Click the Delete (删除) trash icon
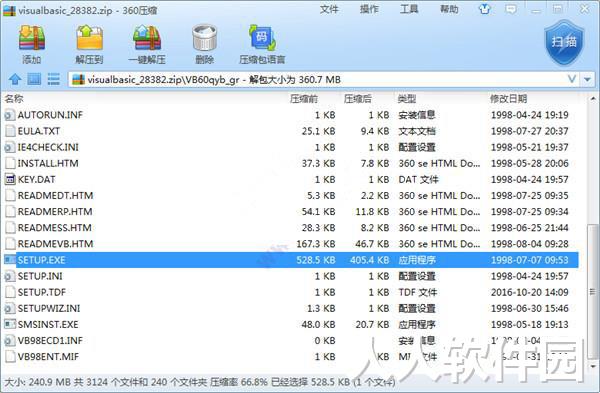 click(204, 38)
